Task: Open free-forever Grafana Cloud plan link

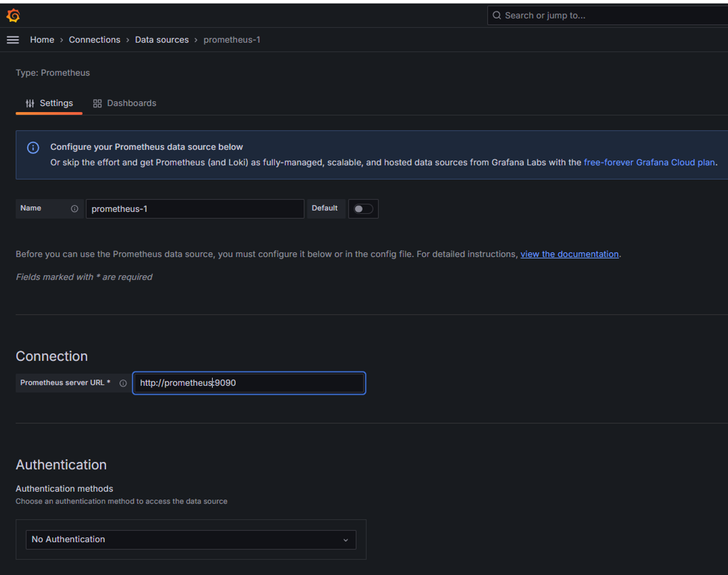Action: point(649,162)
